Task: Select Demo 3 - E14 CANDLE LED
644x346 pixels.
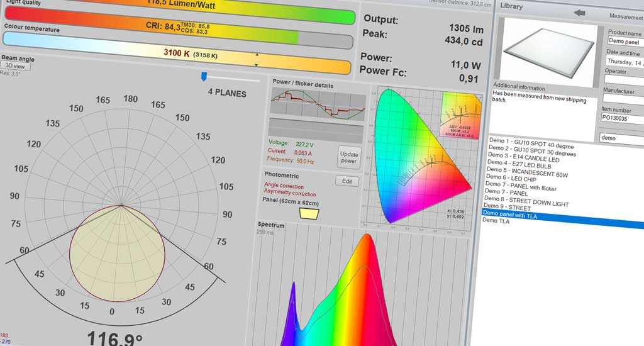Action: (x=523, y=157)
